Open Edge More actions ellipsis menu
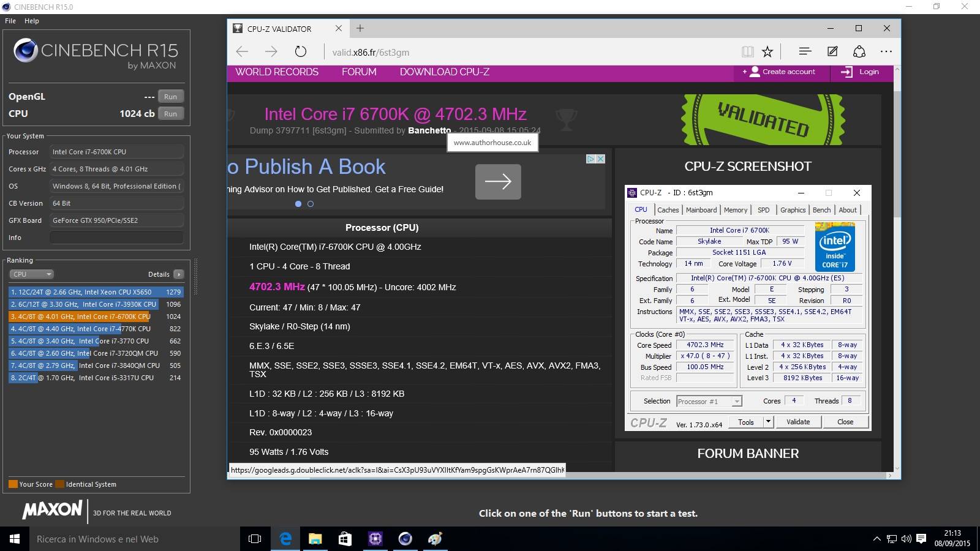 pos(886,52)
